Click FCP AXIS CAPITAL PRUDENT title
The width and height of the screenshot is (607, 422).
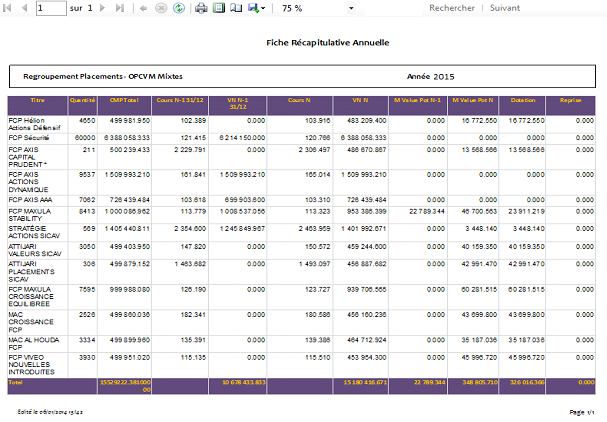pyautogui.click(x=27, y=157)
